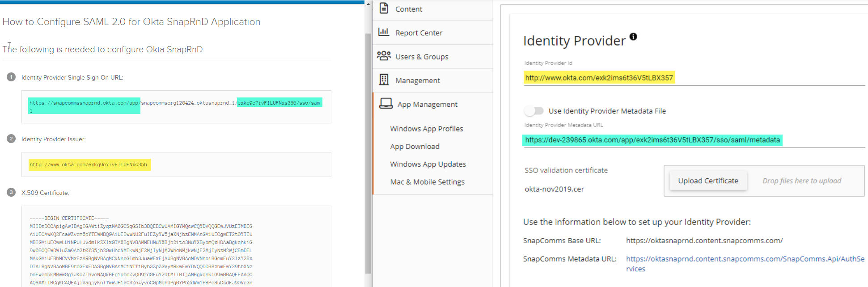Screen dimensions: 868x287
Task: Click the scroll-up arrow of the Okta pane
Action: point(368,4)
